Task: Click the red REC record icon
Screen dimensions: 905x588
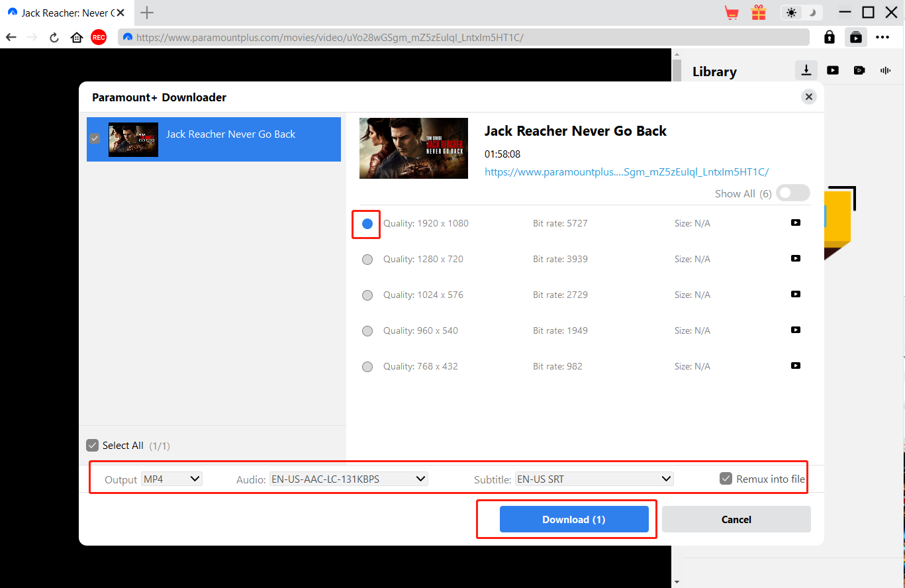Action: (x=99, y=38)
